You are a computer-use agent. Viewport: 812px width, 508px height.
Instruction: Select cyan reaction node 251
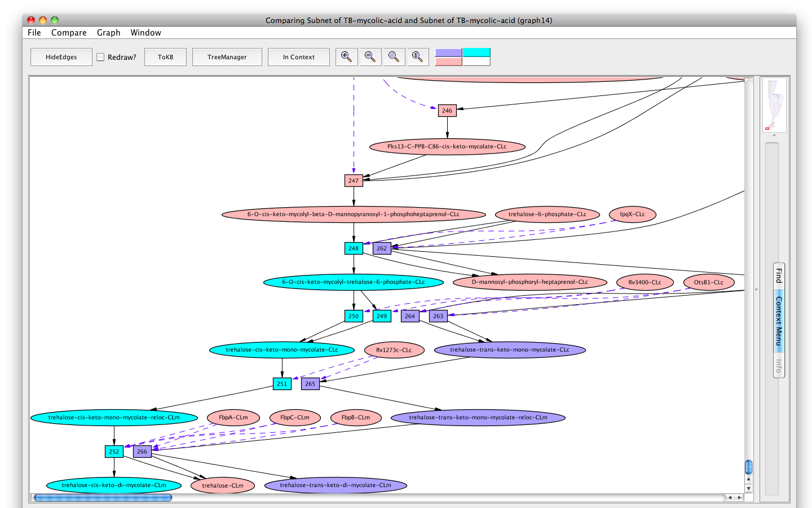(282, 384)
